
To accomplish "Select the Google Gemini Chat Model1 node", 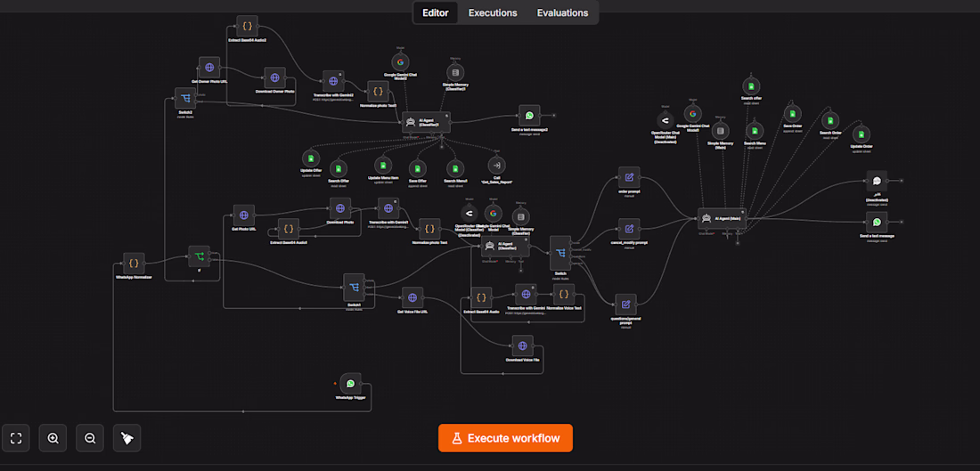I will (x=692, y=114).
